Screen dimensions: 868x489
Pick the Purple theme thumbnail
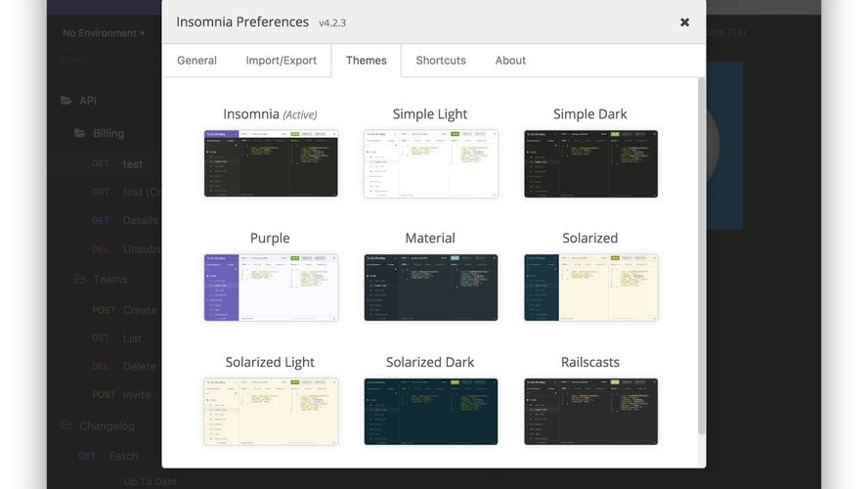coord(271,288)
